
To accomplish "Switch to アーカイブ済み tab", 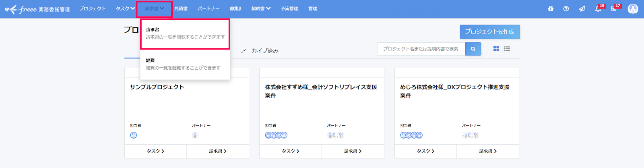I will click(x=259, y=51).
